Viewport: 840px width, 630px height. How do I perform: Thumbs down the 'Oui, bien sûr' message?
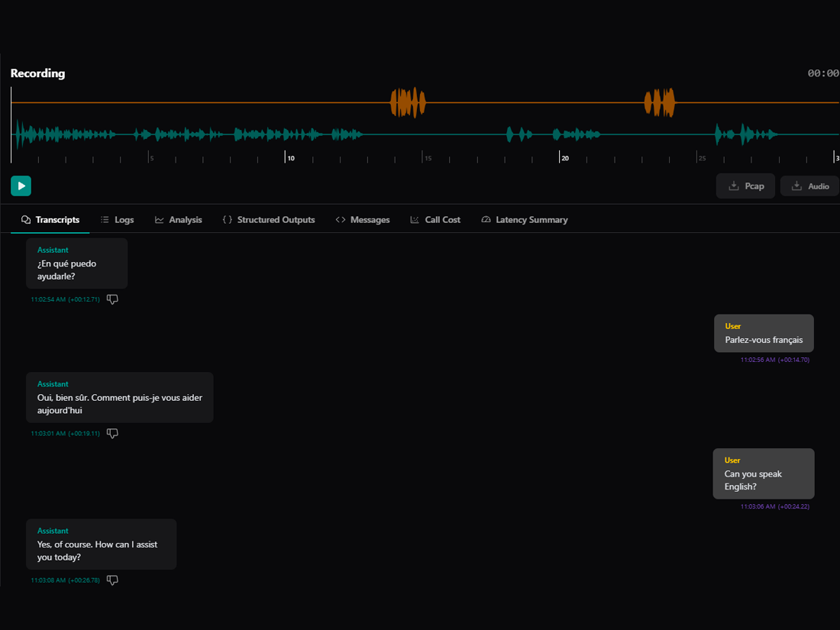pos(112,434)
